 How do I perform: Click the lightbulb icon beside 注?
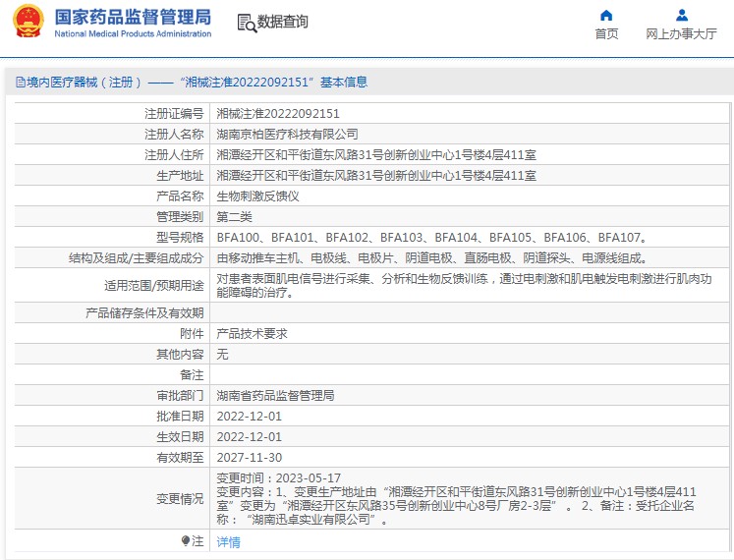pyautogui.click(x=185, y=540)
